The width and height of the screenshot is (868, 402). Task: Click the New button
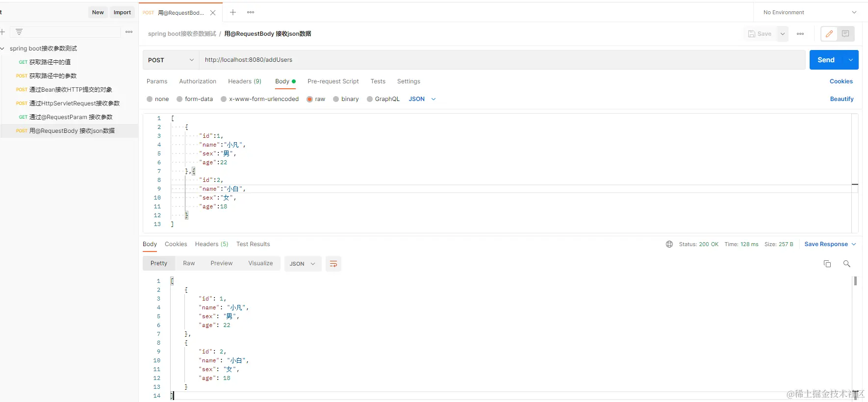tap(98, 12)
